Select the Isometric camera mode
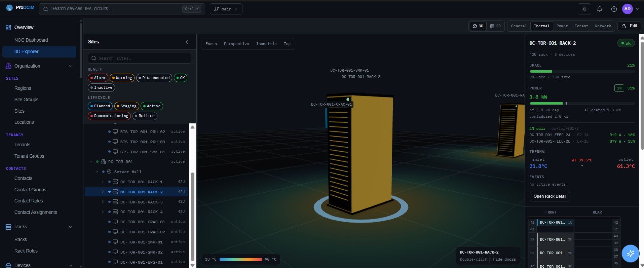644x268 pixels. click(266, 44)
